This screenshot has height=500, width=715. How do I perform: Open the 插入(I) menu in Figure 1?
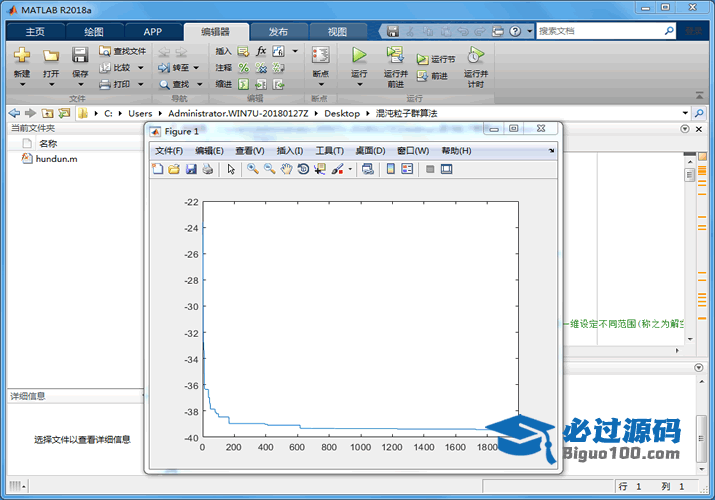click(290, 151)
